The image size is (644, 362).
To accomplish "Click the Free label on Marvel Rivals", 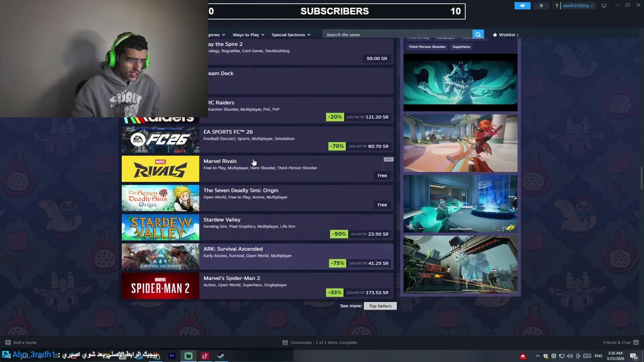I will point(382,175).
